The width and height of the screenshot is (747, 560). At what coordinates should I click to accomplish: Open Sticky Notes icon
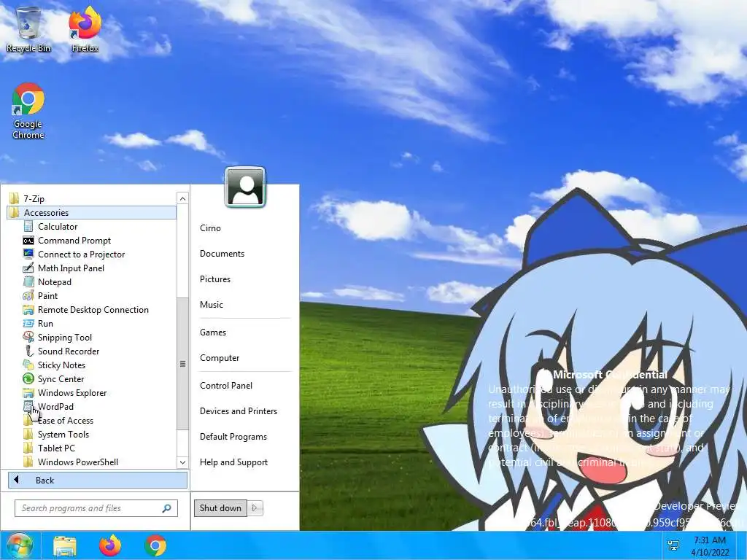tap(28, 365)
